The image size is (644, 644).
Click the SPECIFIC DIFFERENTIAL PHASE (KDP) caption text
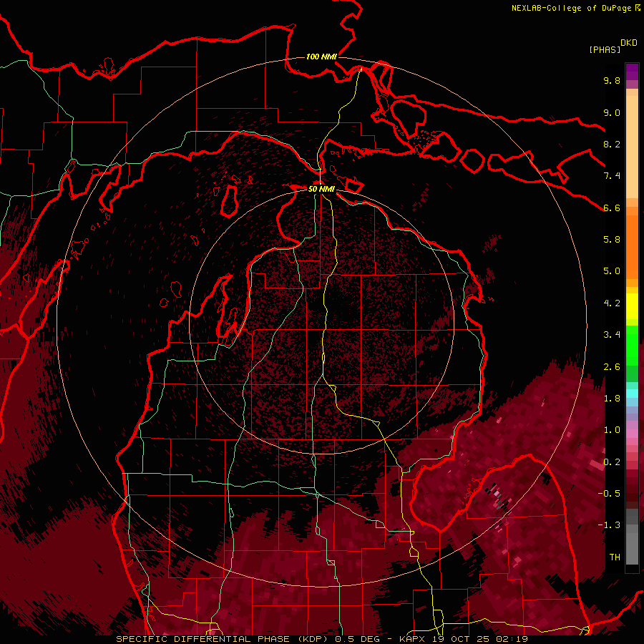[x=222, y=639]
